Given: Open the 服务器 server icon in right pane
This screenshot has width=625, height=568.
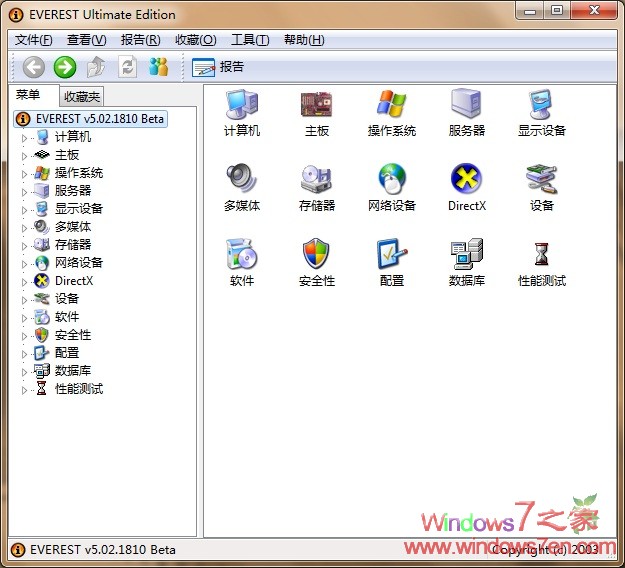Looking at the screenshot, I should [466, 104].
